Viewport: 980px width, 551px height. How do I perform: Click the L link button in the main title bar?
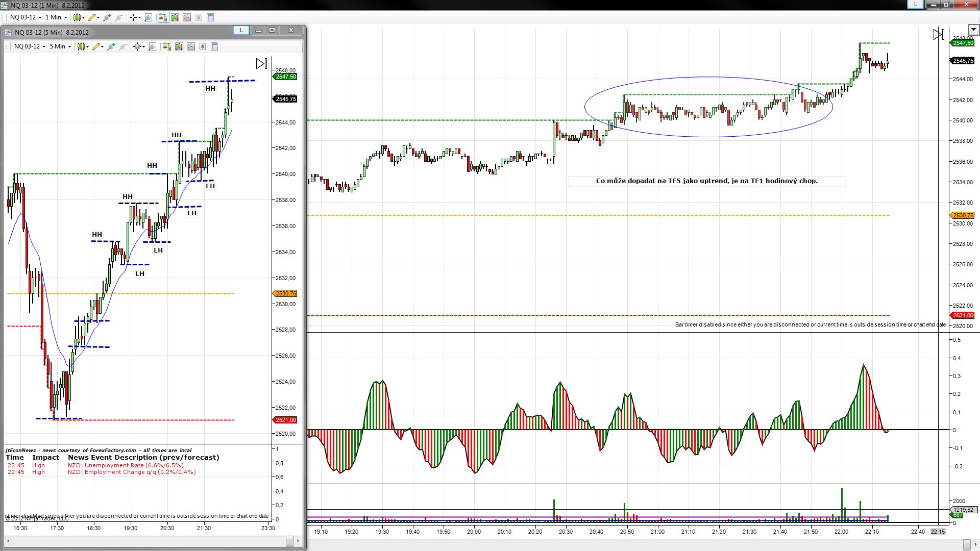915,4
